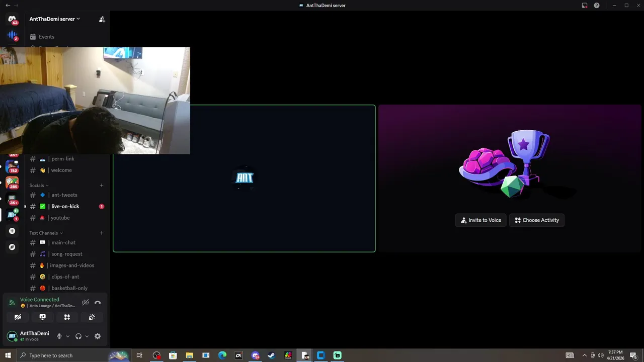Click Add a Server plus icon

12,231
